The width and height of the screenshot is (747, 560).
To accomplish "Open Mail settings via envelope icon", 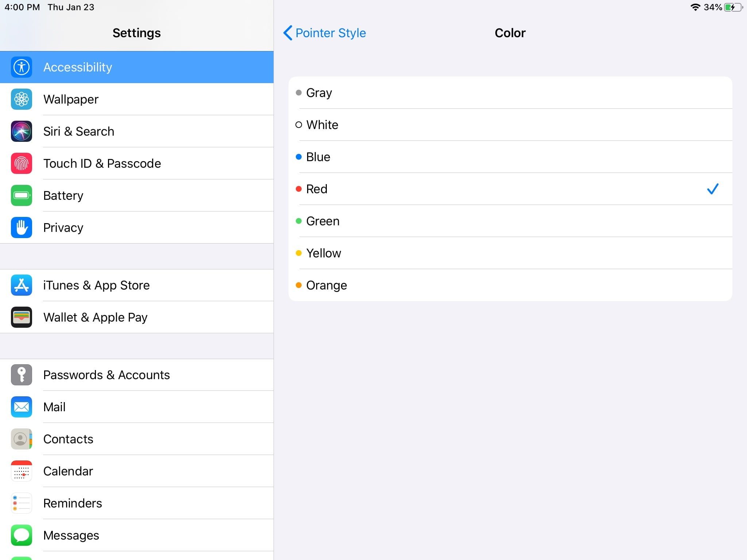I will 21,407.
